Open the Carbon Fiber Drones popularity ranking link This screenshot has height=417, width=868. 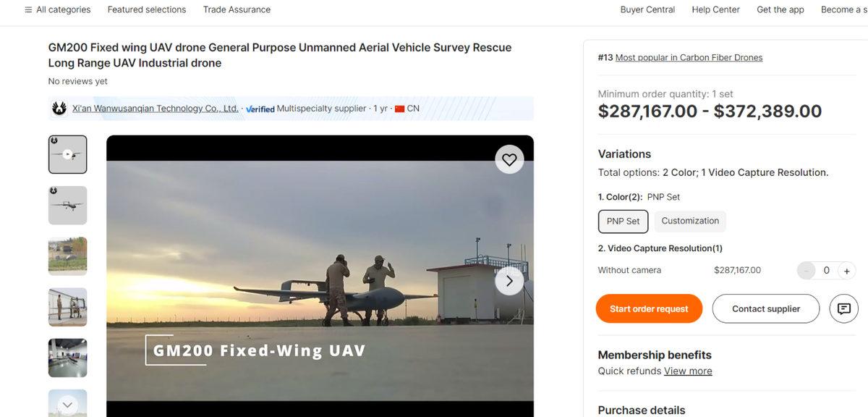688,56
